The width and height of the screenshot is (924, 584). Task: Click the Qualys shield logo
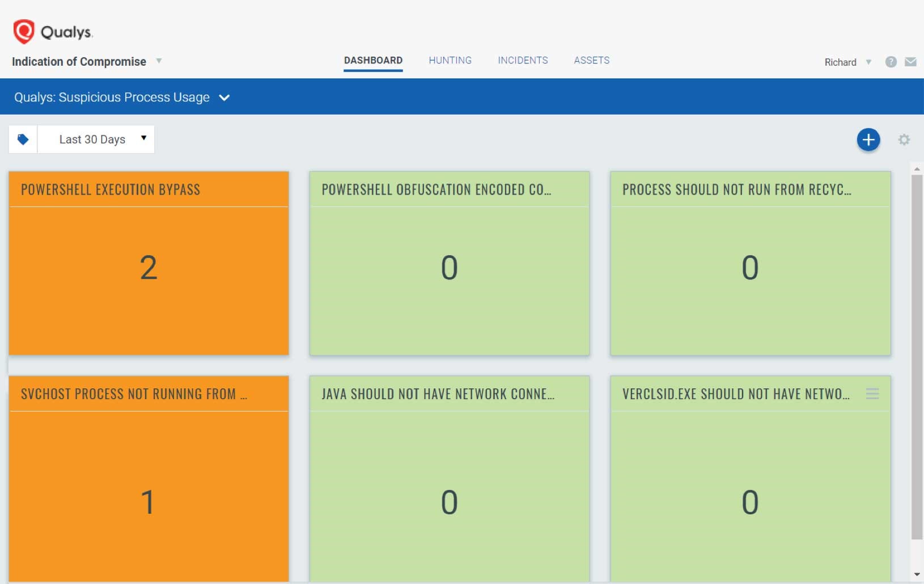(24, 32)
